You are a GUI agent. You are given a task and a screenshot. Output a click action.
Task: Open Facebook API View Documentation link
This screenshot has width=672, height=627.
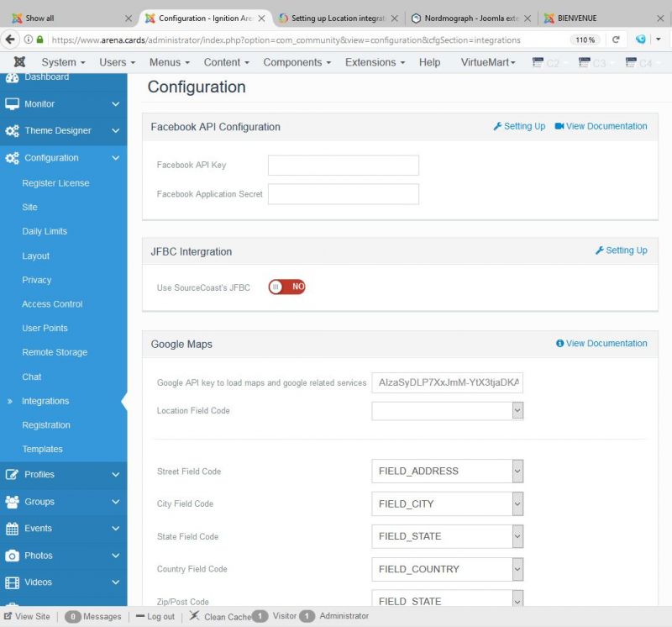[x=601, y=126]
